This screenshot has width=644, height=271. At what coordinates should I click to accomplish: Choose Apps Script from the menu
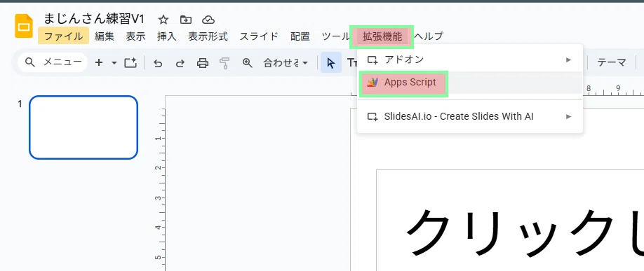(x=470, y=83)
